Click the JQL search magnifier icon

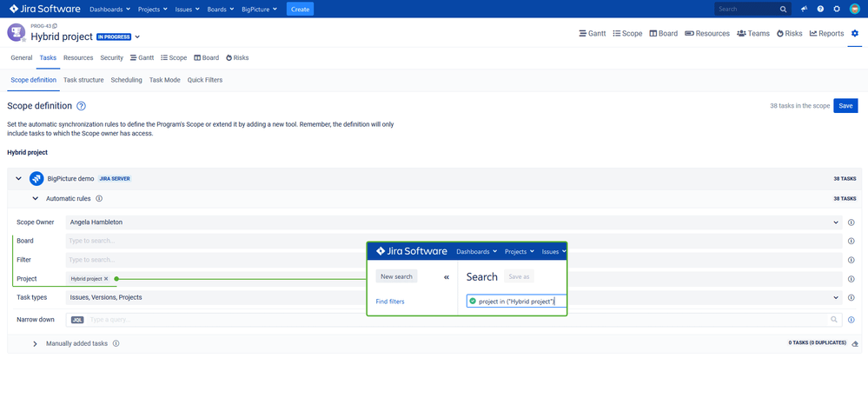(834, 320)
